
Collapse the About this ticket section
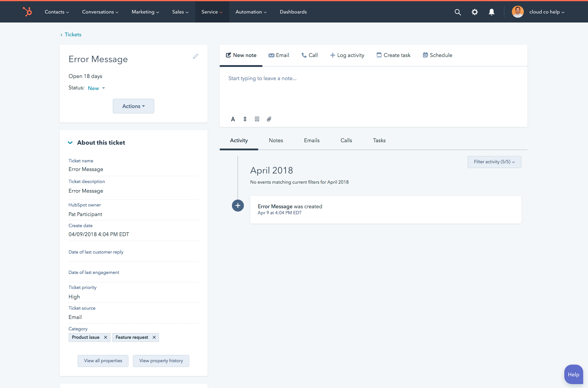point(70,143)
